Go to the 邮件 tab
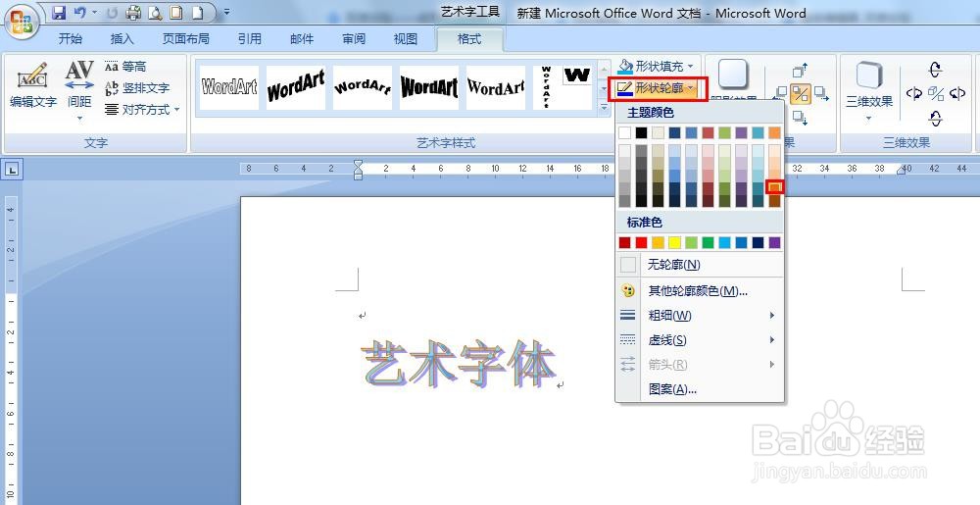Viewport: 980px width, 505px height. tap(302, 39)
